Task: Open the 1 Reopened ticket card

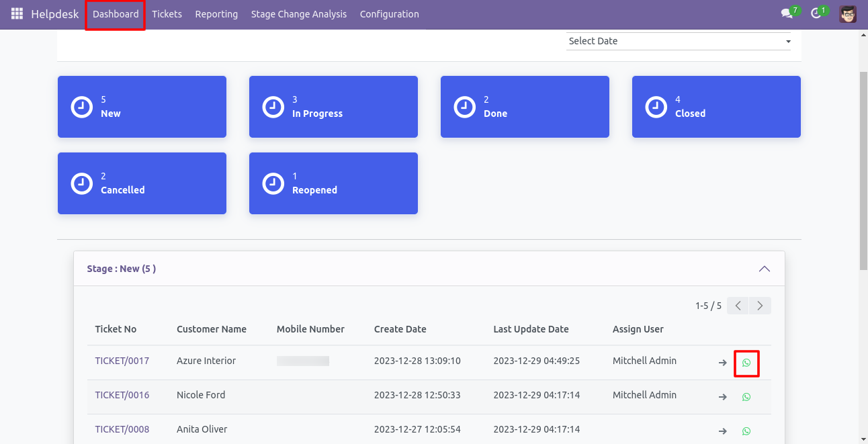Action: click(333, 183)
